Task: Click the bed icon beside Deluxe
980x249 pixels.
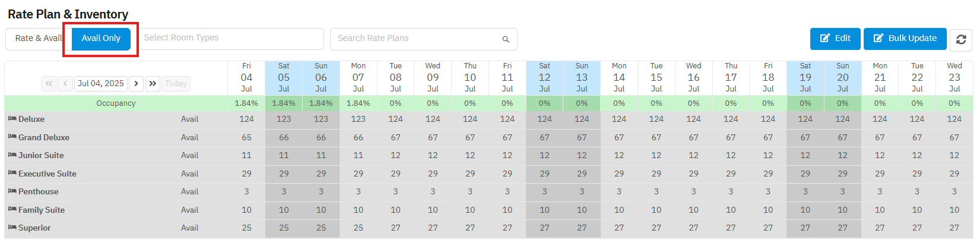Action: (12, 119)
